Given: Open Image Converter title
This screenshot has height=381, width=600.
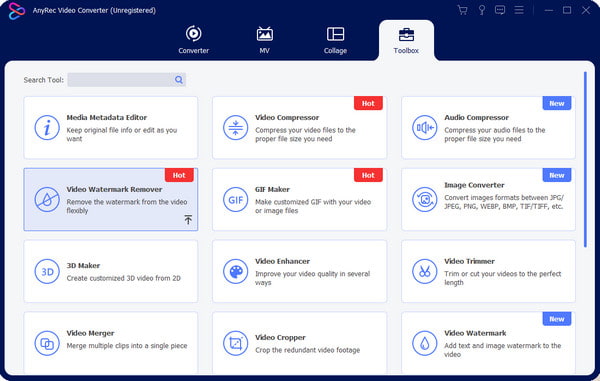Looking at the screenshot, I should (x=474, y=185).
